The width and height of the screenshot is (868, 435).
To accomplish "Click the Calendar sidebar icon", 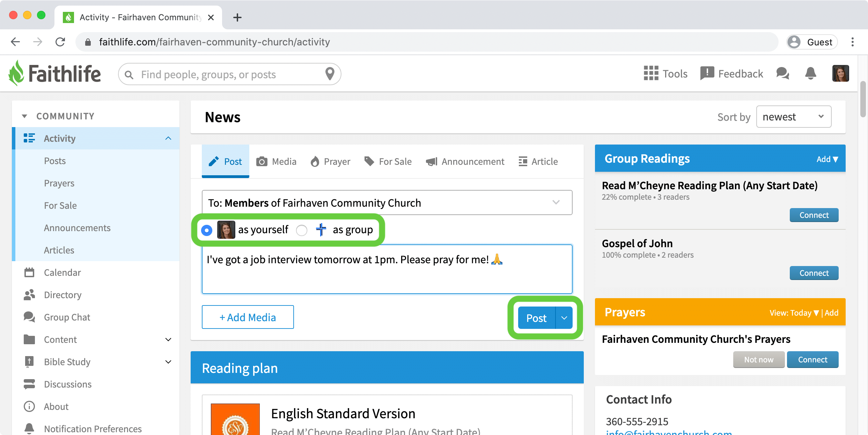I will pyautogui.click(x=29, y=272).
